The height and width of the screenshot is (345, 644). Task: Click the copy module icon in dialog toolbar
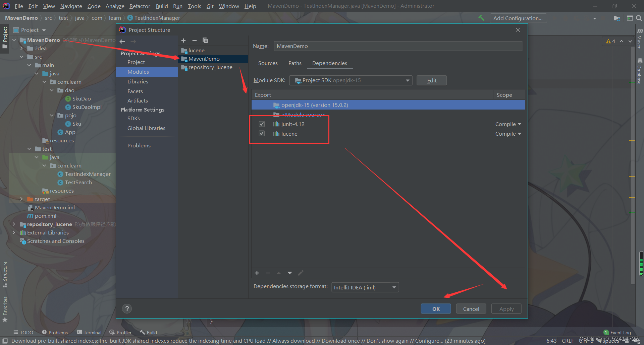click(x=205, y=40)
